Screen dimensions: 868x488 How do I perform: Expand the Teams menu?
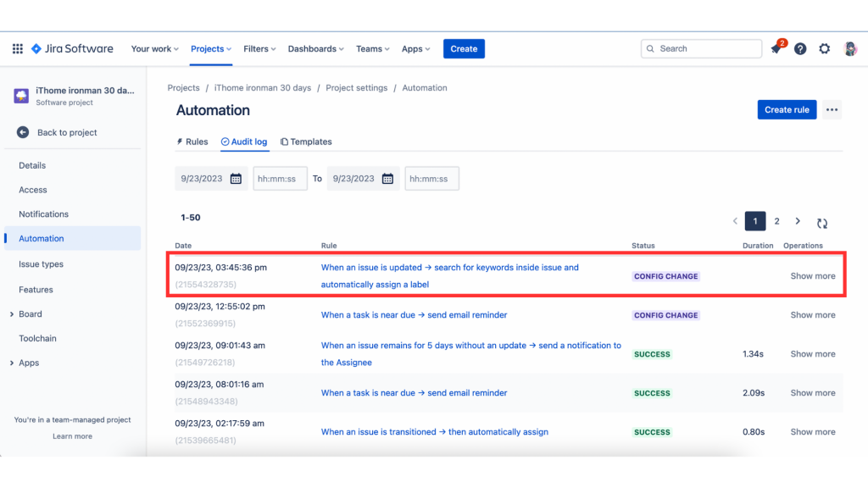[373, 48]
